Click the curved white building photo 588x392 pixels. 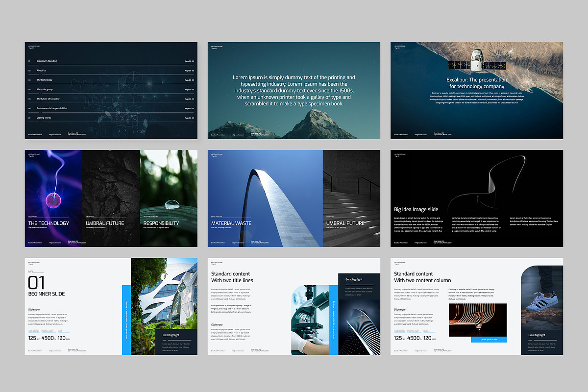[x=164, y=294]
